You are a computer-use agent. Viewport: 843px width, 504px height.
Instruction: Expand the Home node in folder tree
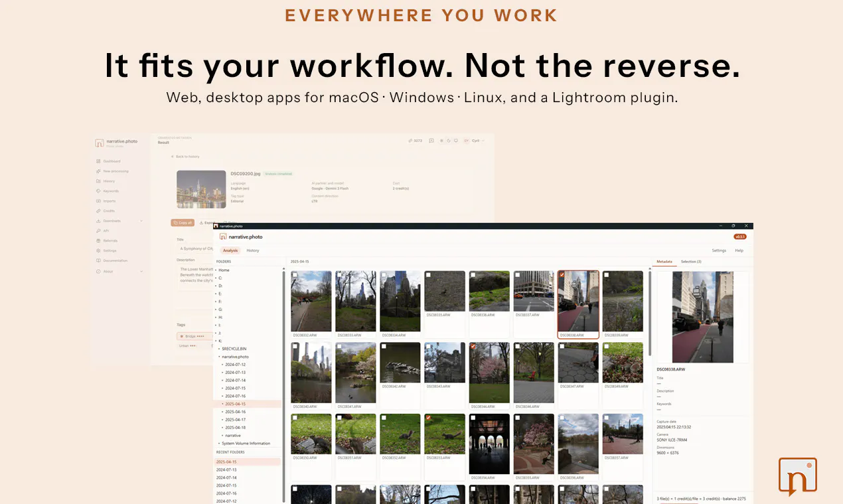[216, 270]
